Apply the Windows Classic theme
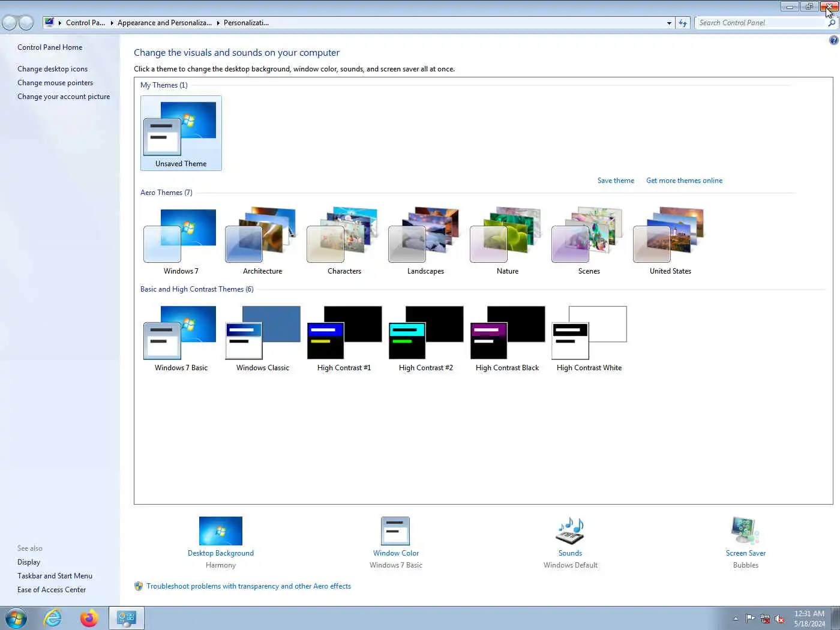Screen dimensions: 840x630 point(262,338)
